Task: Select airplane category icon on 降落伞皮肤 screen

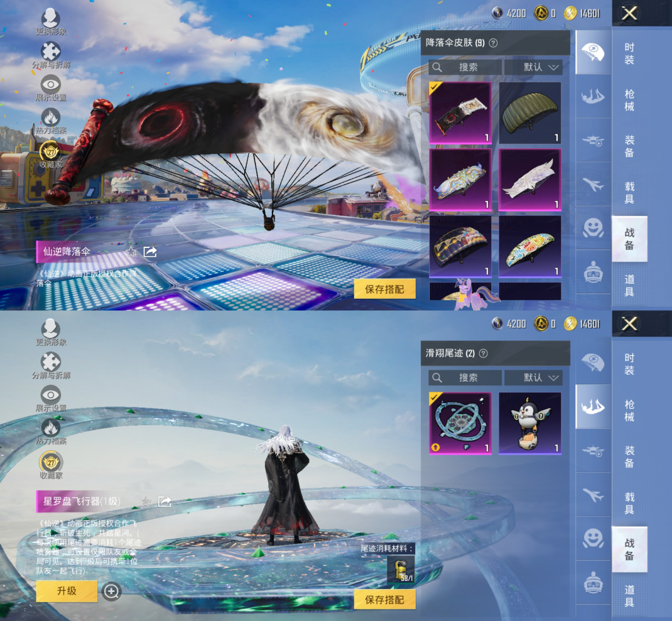Action: (x=593, y=184)
